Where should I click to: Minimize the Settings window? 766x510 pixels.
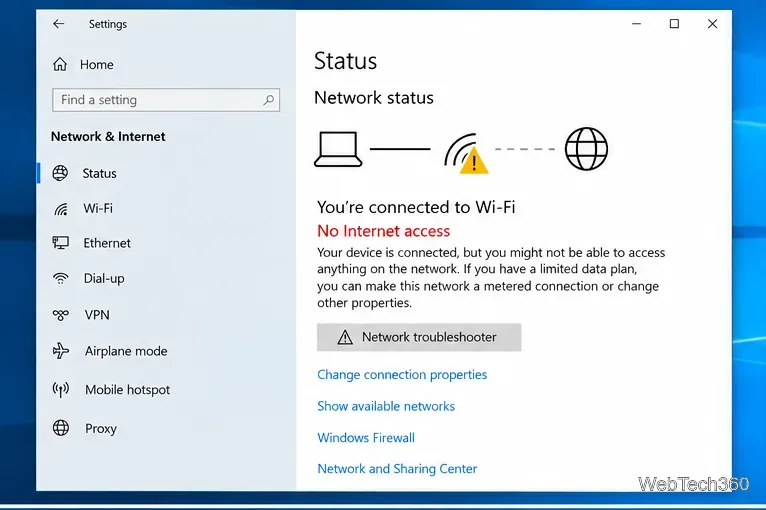[x=636, y=23]
